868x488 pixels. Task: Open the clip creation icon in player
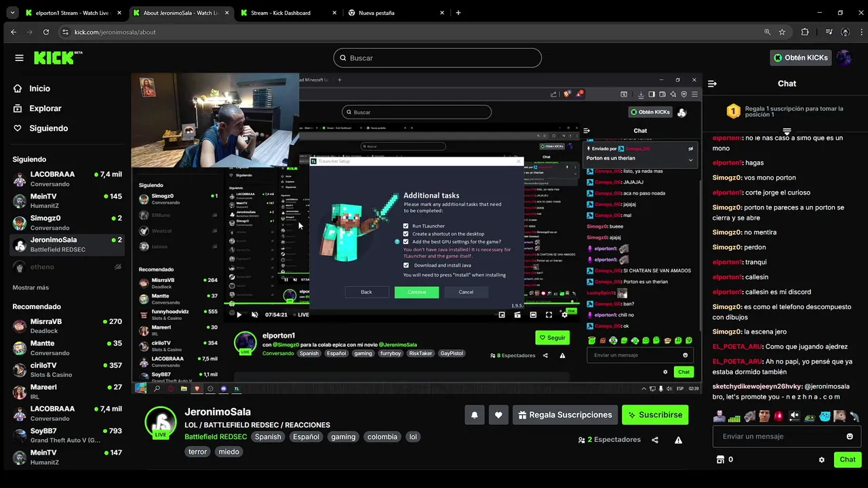(517, 314)
